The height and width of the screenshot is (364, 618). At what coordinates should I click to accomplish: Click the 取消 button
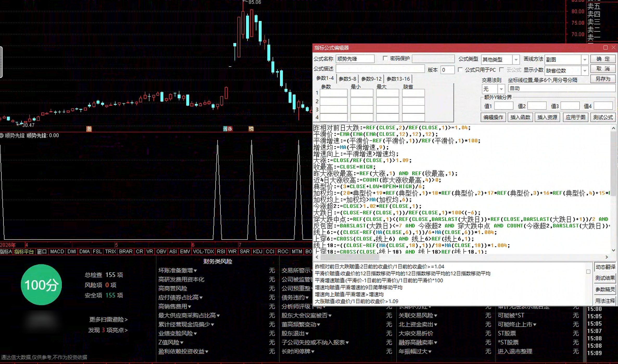603,69
